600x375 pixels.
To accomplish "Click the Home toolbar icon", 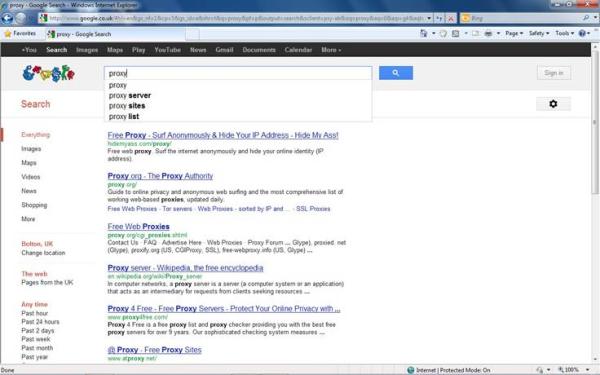I will 424,33.
